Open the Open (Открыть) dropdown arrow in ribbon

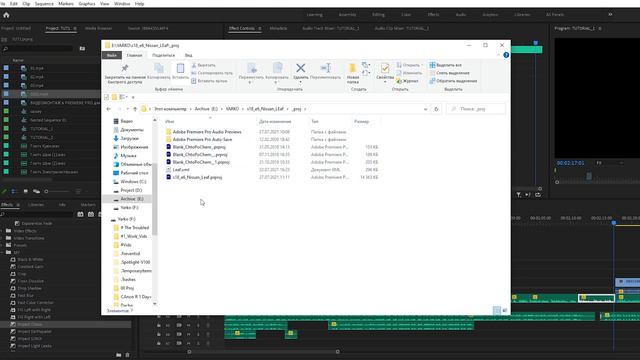(x=422, y=65)
